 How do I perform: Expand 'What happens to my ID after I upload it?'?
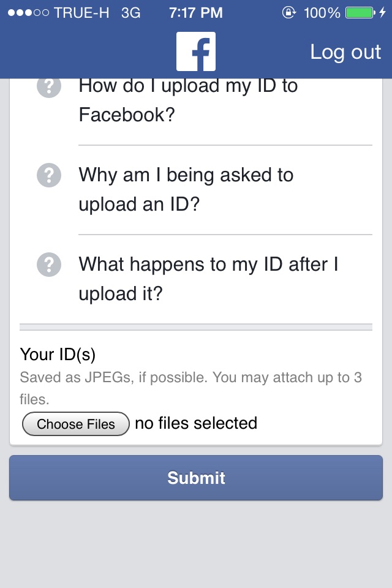(209, 279)
